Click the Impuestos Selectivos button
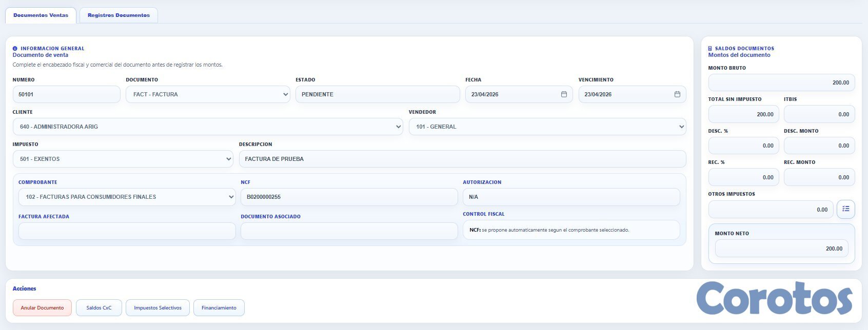 [x=157, y=308]
